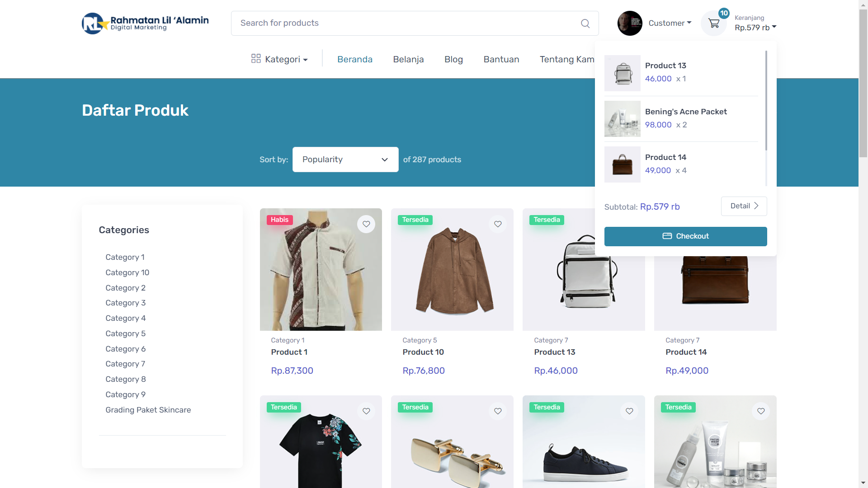Image resolution: width=868 pixels, height=488 pixels.
Task: Click heart icon on cufflinks product
Action: pyautogui.click(x=498, y=411)
